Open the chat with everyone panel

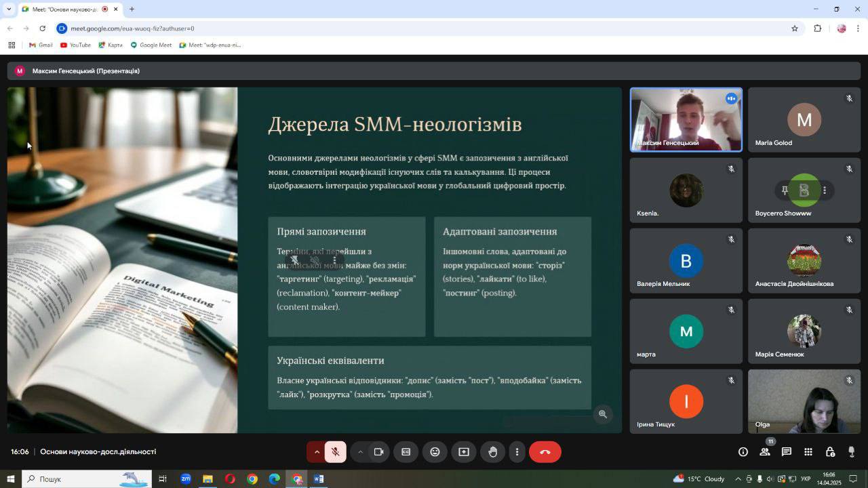[x=787, y=452]
